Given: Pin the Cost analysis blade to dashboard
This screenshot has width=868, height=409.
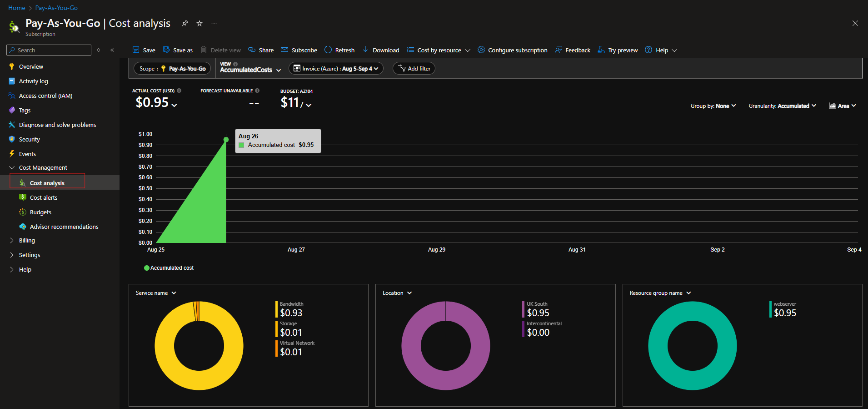Looking at the screenshot, I should click(x=185, y=23).
